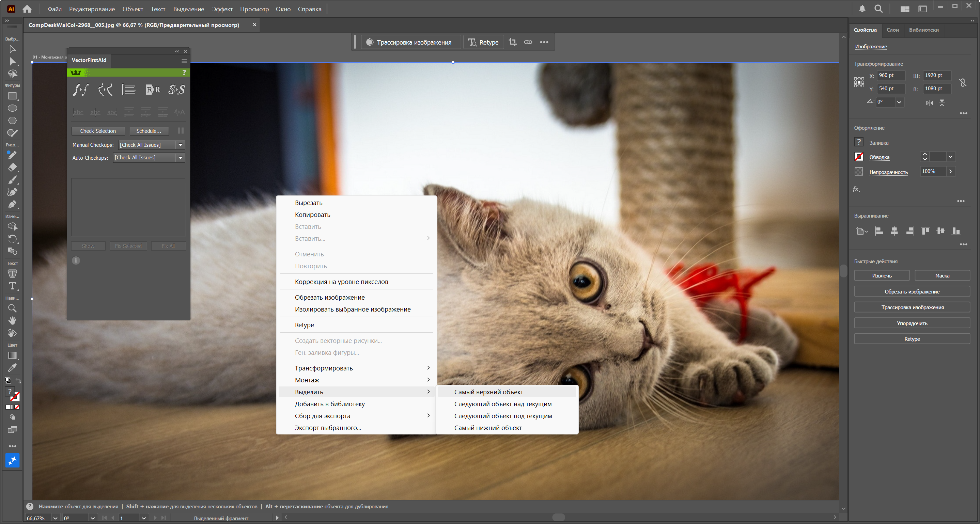980x524 pixels.
Task: Flip image horizontally in Transform section
Action: click(929, 103)
